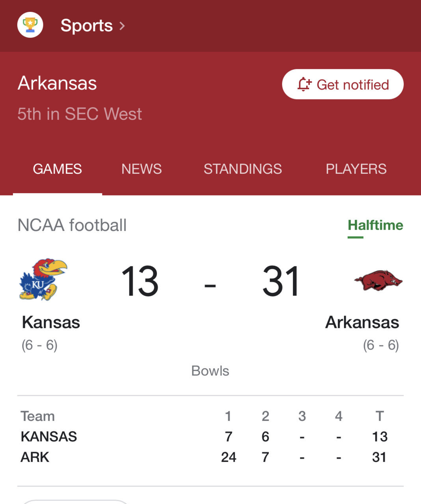Open the Arkansas team name link
Image resolution: width=421 pixels, height=504 pixels.
[362, 322]
